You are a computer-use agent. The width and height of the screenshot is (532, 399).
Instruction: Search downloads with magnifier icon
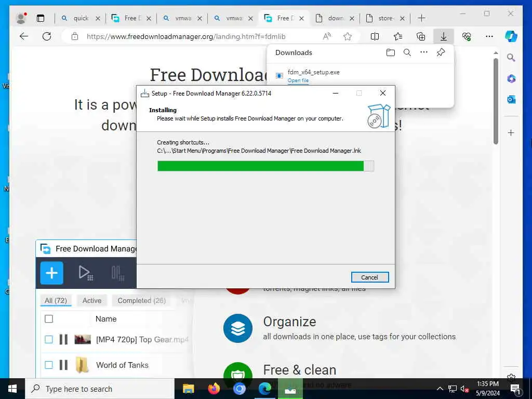pos(407,52)
